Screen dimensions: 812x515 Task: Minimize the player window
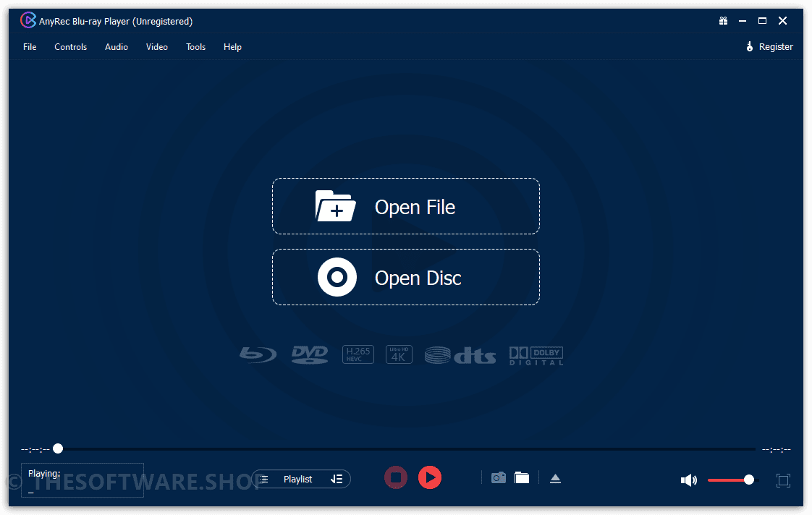tap(742, 21)
